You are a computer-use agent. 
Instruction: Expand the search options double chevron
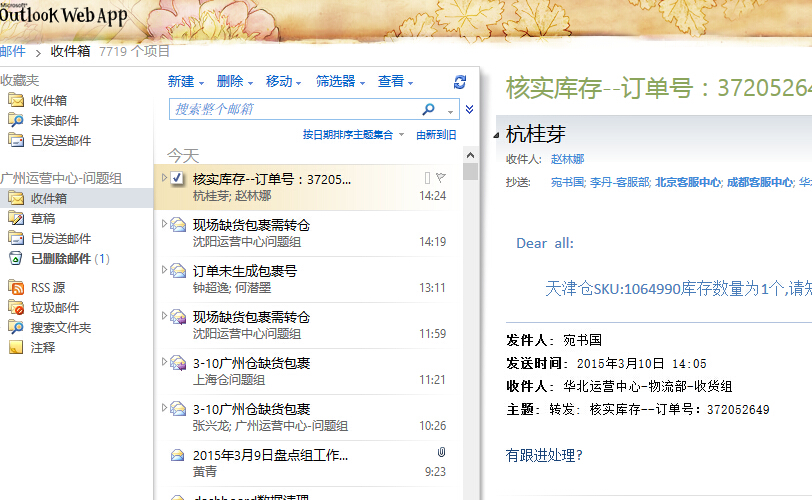(469, 109)
